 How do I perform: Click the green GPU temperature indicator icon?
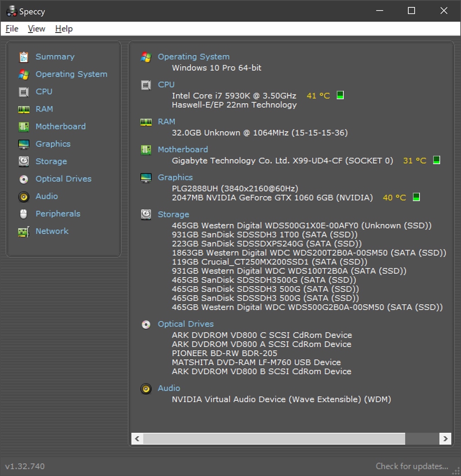(416, 197)
